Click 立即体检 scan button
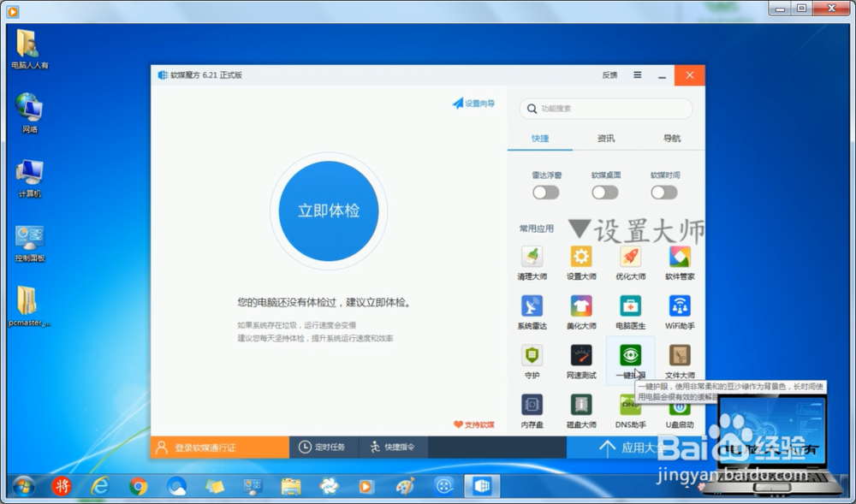This screenshot has height=504, width=856. tap(329, 211)
